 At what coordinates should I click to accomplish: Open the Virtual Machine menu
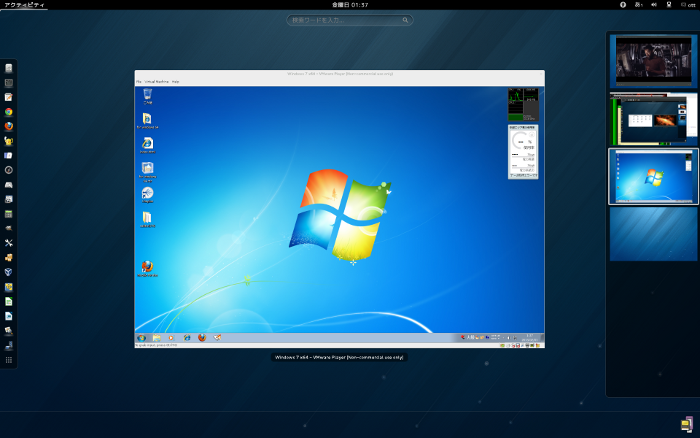coord(156,81)
